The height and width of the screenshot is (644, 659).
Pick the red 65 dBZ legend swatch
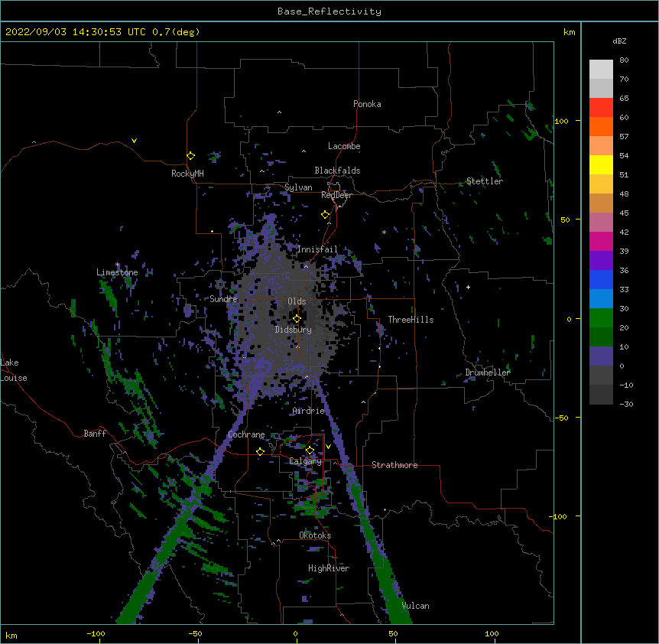click(x=601, y=107)
